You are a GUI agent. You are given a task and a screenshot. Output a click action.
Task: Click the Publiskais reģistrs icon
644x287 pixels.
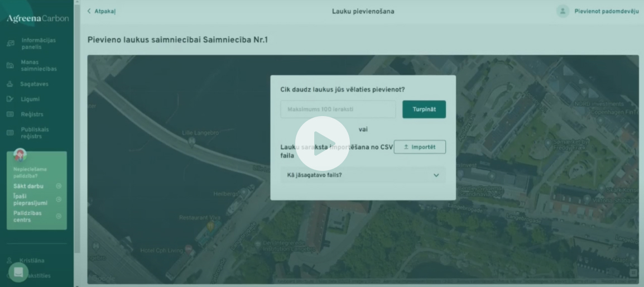point(10,133)
